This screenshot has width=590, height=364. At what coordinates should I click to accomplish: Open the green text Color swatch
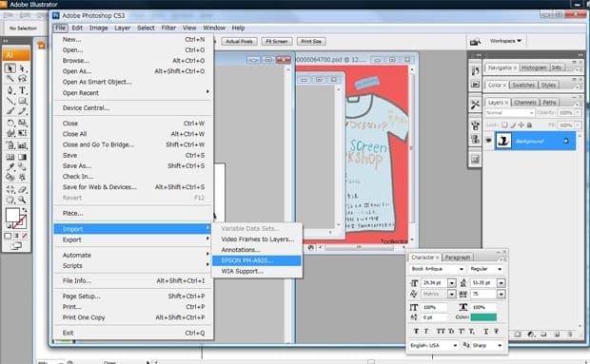pyautogui.click(x=483, y=317)
